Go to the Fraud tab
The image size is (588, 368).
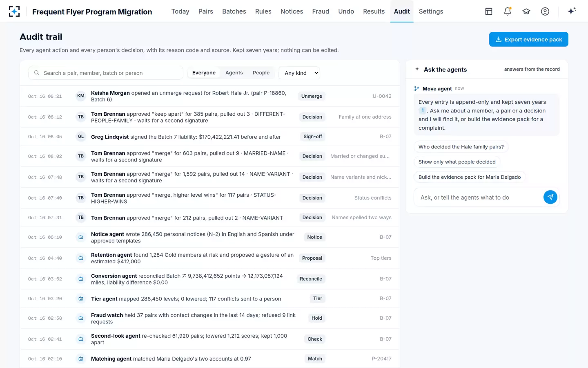tap(321, 11)
